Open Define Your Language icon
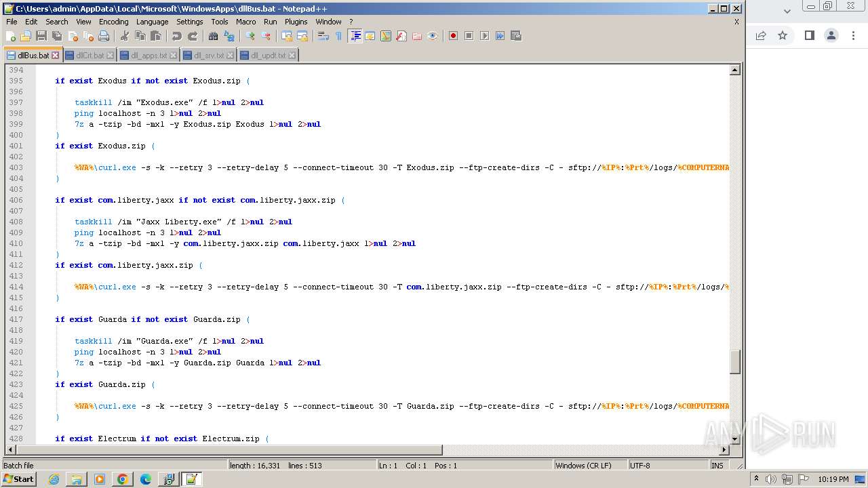 click(370, 36)
